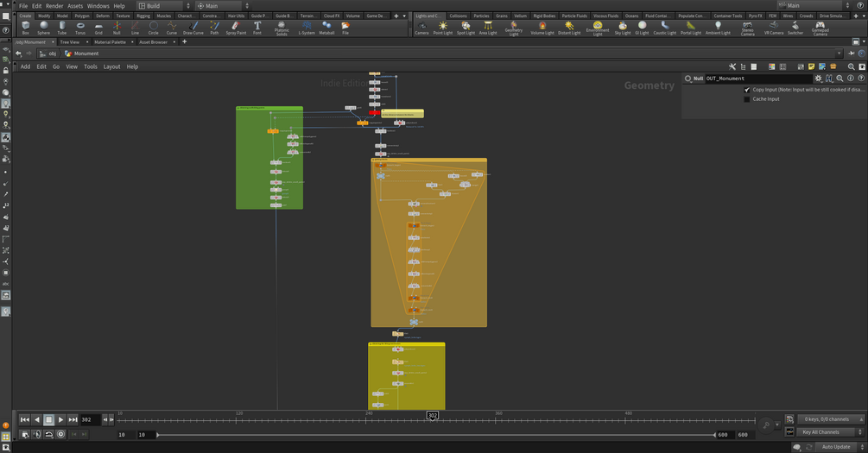Open the 0 keys, 0/0 channels dropdown
Viewport: 868px width, 453px height.
point(830,419)
